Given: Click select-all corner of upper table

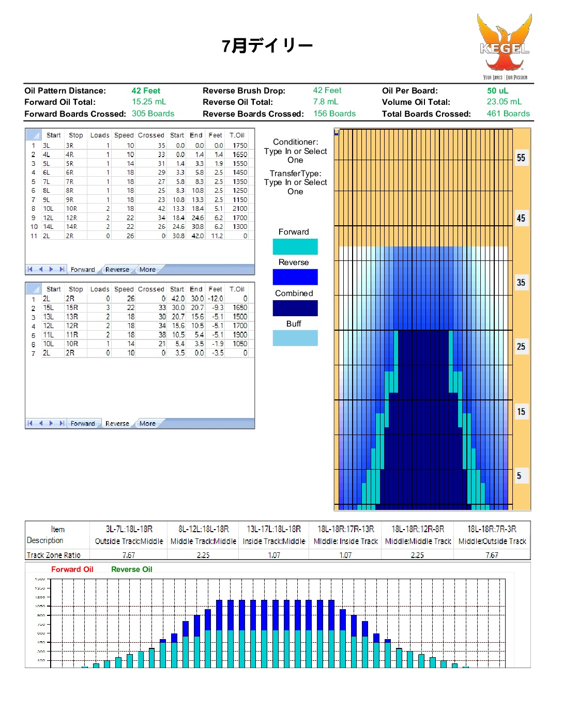Looking at the screenshot, I should pos(34,135).
